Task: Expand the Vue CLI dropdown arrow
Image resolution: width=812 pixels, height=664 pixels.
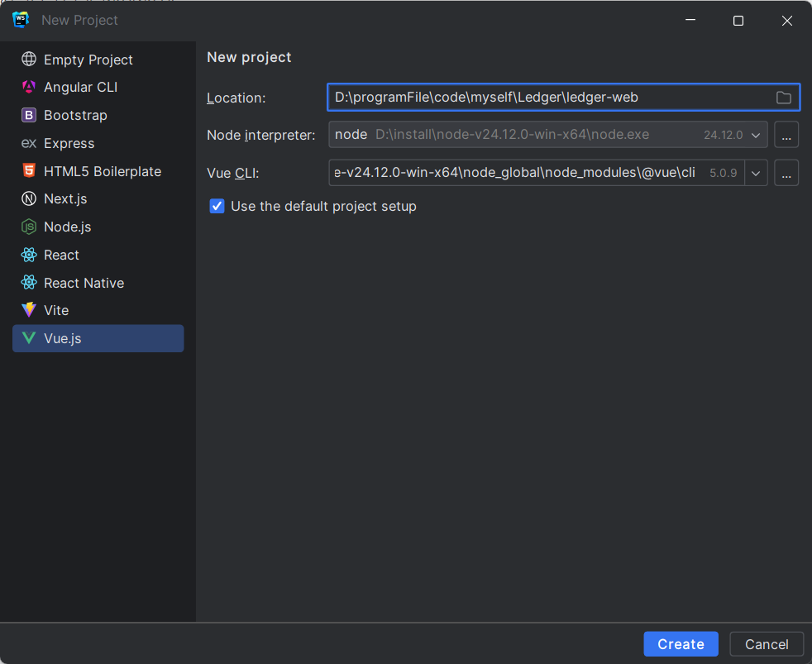Action: [756, 173]
